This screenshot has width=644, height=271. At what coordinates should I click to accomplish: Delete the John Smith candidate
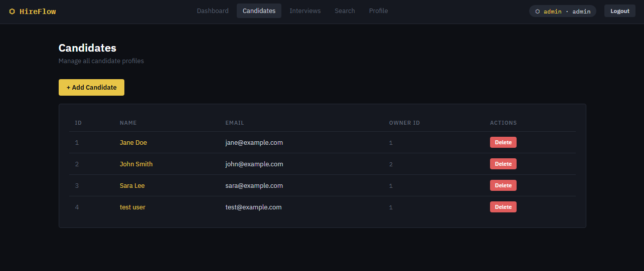[503, 164]
